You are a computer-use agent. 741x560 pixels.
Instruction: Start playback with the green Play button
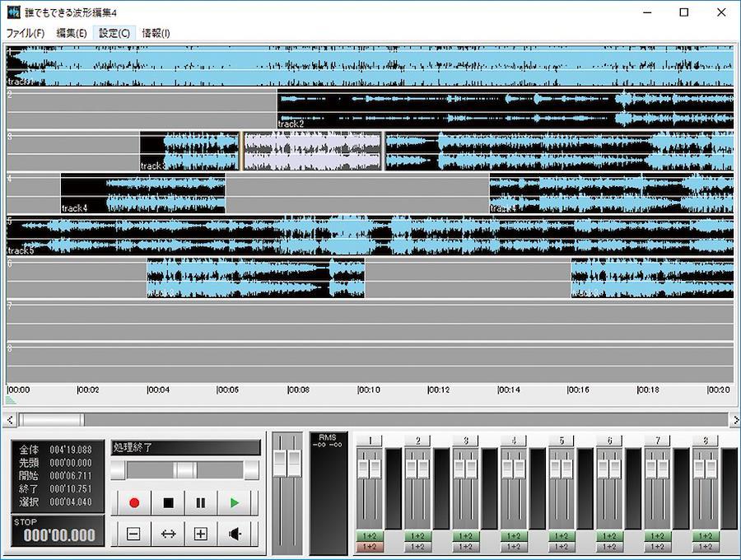(235, 502)
